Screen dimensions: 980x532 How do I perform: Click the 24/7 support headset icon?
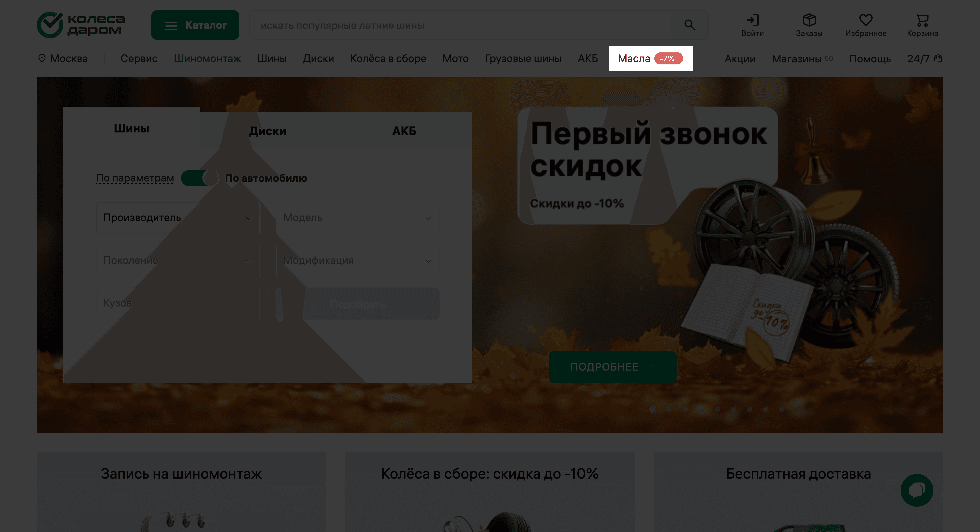tap(938, 59)
